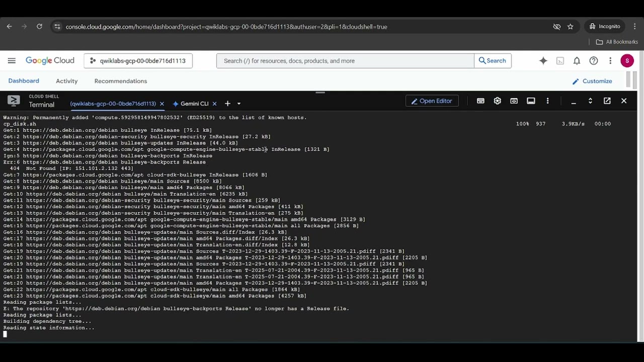Viewport: 644px width, 362px height.
Task: Click the Google Cloud logo
Action: pyautogui.click(x=50, y=61)
